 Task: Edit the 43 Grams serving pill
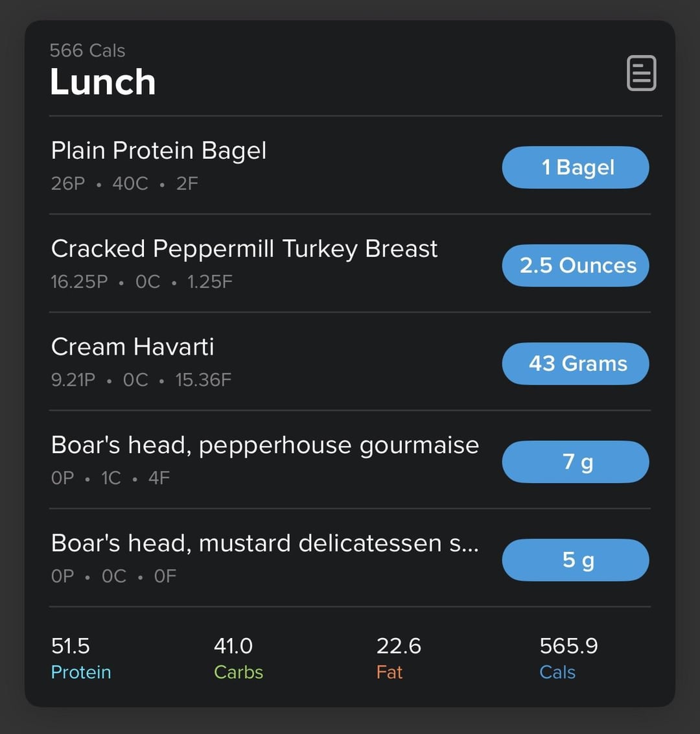576,364
